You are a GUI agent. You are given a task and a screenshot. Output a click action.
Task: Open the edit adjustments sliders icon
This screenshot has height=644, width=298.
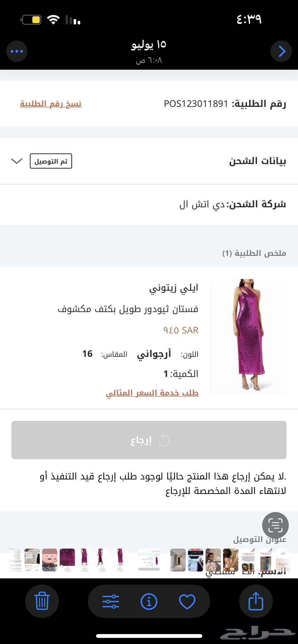(x=111, y=601)
